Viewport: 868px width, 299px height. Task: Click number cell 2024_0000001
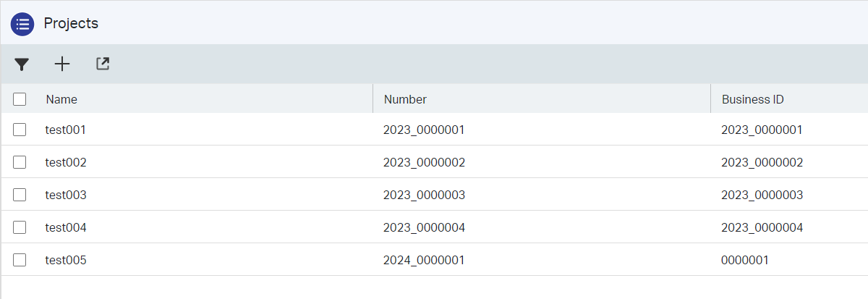click(424, 261)
